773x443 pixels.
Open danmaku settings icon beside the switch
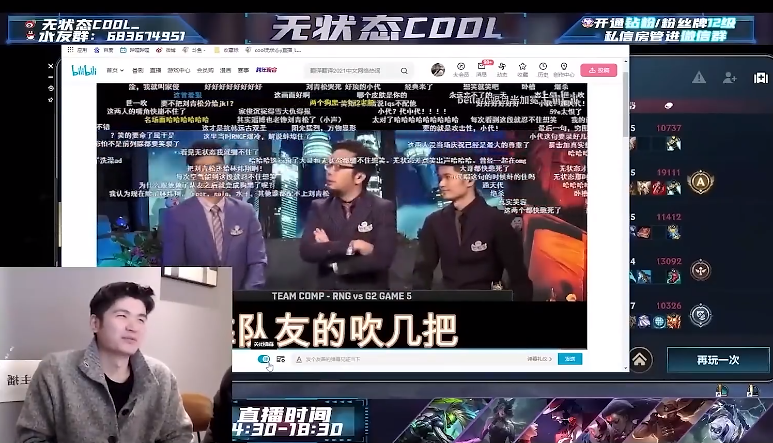[x=281, y=359]
